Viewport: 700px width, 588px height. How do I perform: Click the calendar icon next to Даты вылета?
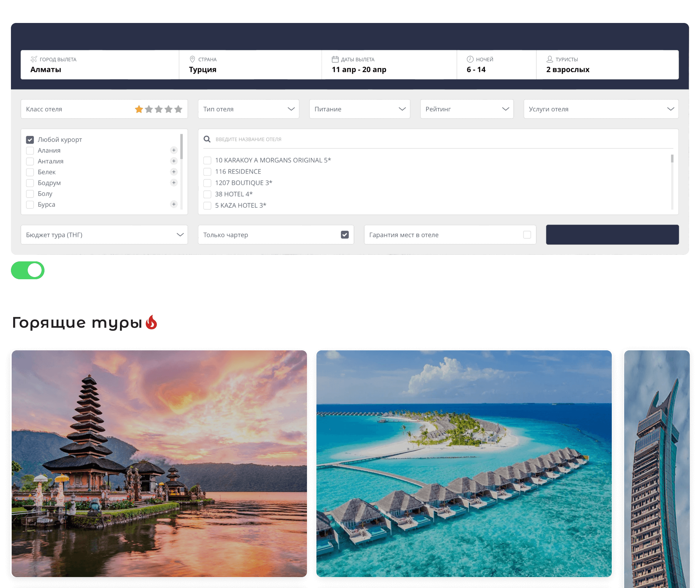point(335,59)
